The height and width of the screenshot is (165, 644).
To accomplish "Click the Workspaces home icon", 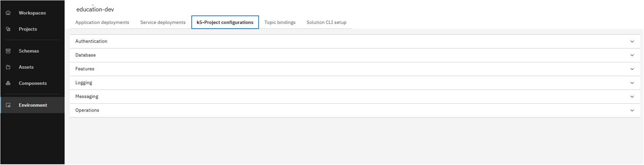I will pyautogui.click(x=8, y=13).
